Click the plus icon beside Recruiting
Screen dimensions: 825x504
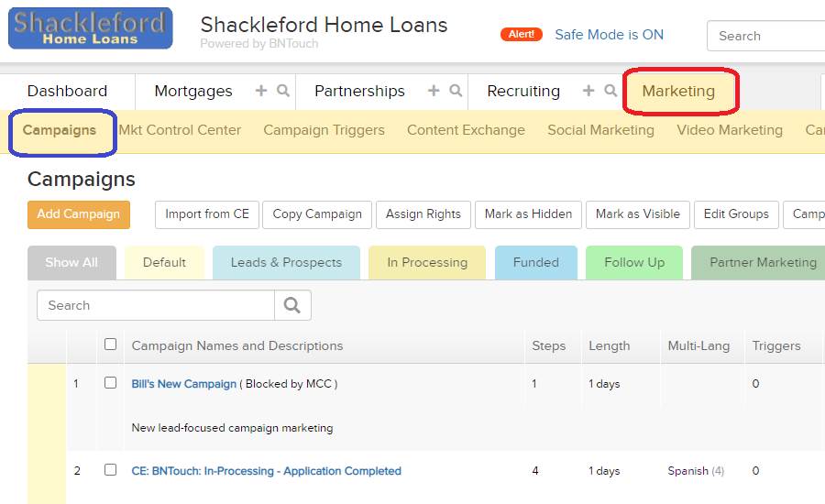click(x=588, y=91)
